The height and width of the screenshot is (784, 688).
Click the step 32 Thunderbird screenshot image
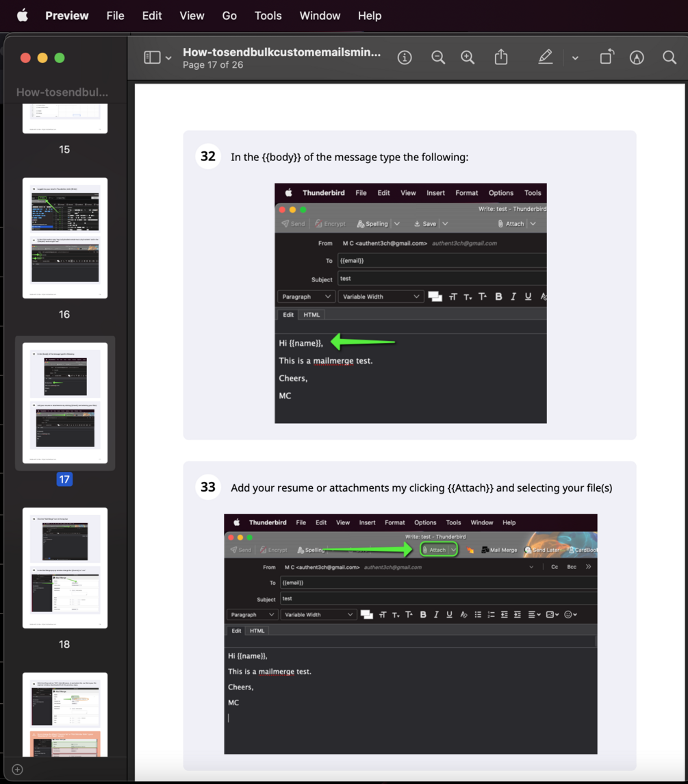point(411,303)
